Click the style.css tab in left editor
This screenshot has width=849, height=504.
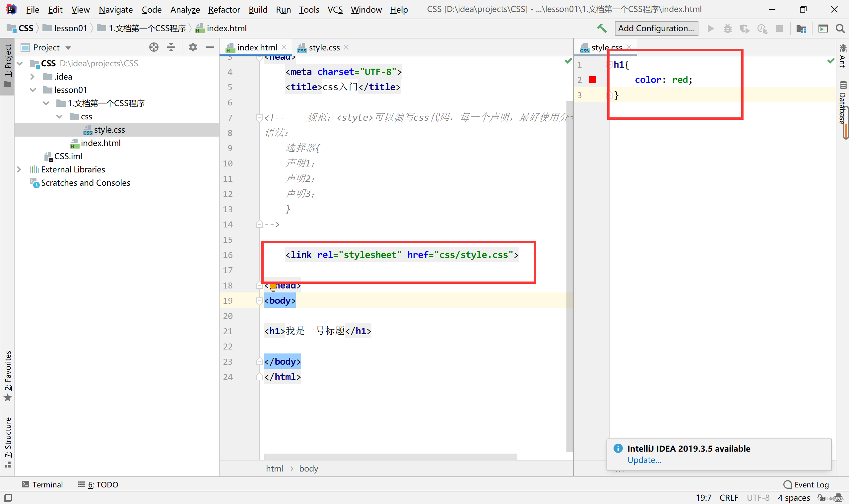coord(323,47)
